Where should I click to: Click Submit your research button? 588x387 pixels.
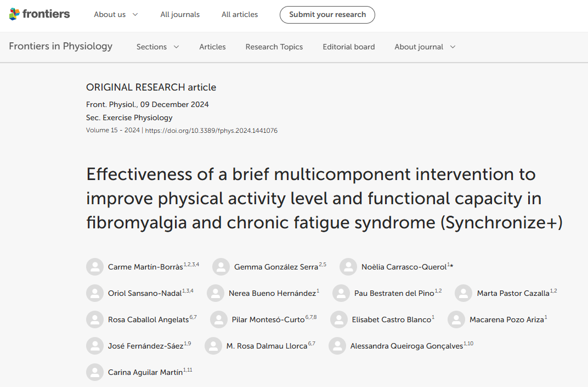click(x=327, y=15)
